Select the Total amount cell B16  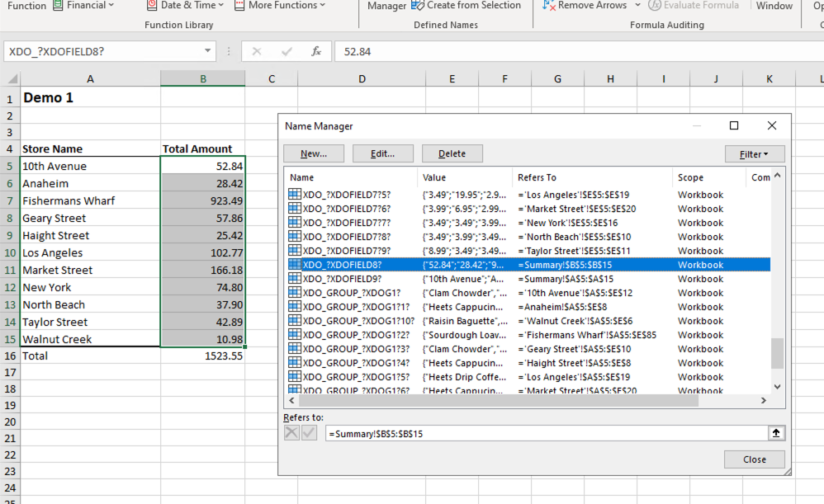(x=202, y=356)
